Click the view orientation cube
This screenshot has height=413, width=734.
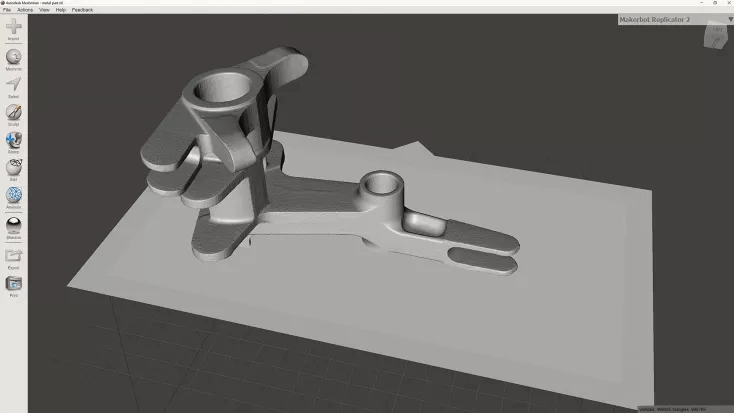[716, 35]
